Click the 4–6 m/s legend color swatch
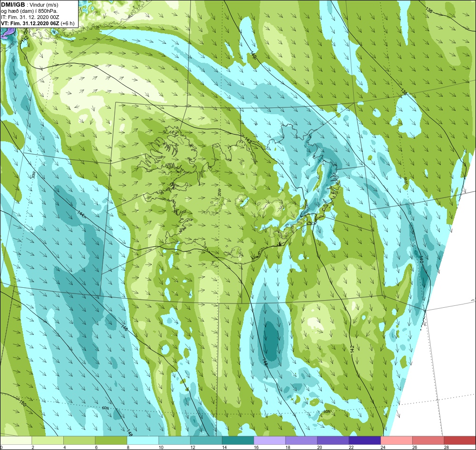The width and height of the screenshot is (476, 450). click(x=79, y=440)
